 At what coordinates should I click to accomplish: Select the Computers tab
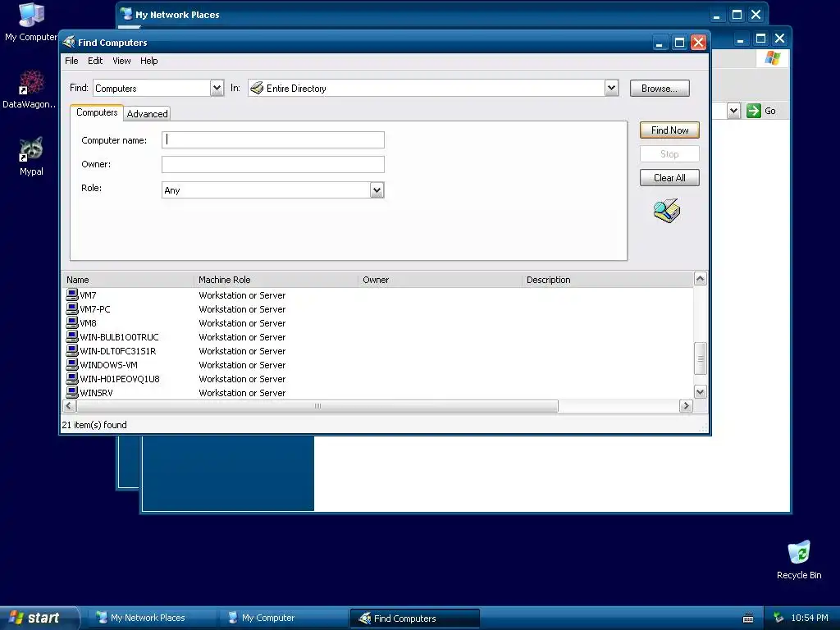(x=97, y=112)
